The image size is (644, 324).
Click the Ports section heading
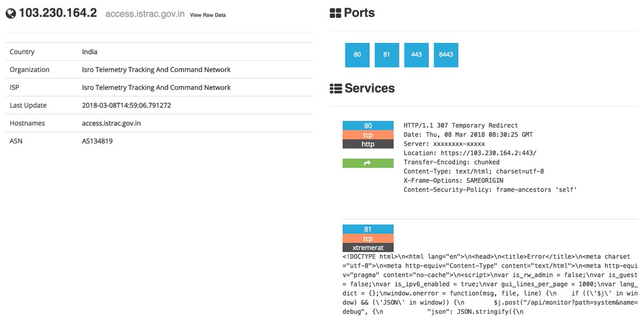pyautogui.click(x=360, y=13)
